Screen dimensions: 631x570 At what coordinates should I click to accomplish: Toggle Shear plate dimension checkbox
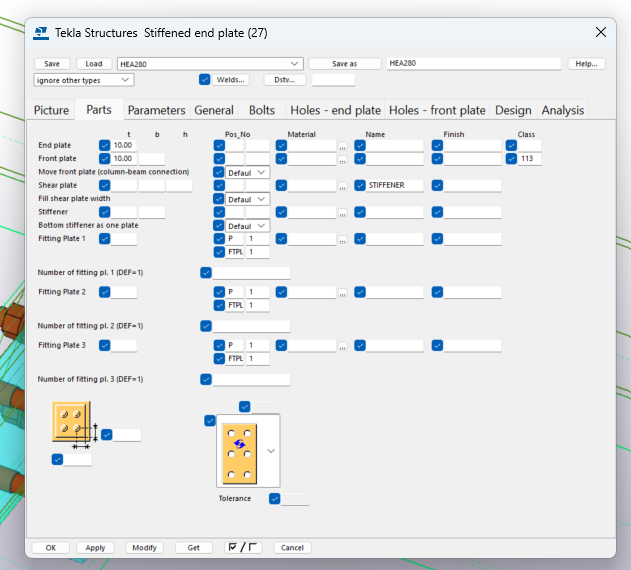105,185
